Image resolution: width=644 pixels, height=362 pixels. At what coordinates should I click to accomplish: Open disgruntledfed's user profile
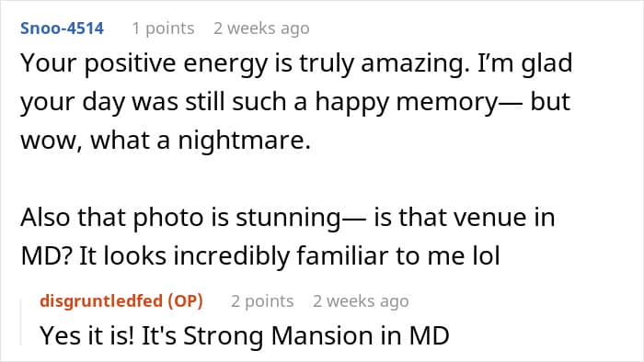(x=101, y=301)
